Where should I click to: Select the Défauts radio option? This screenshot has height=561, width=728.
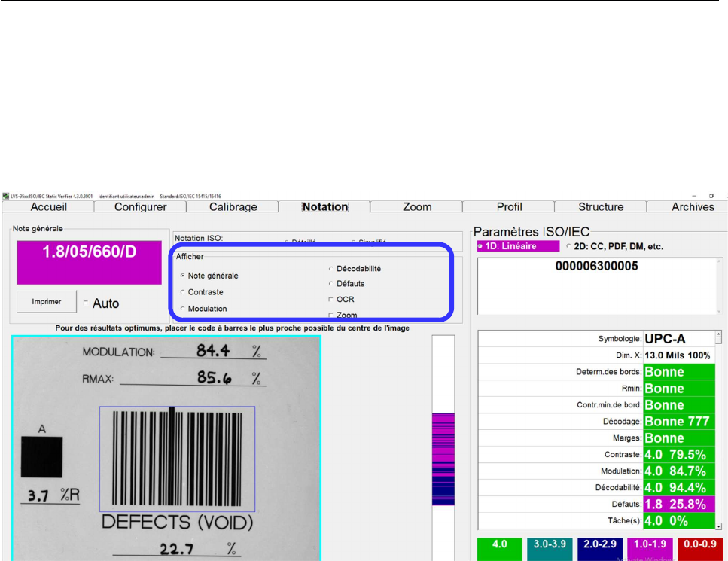click(331, 283)
